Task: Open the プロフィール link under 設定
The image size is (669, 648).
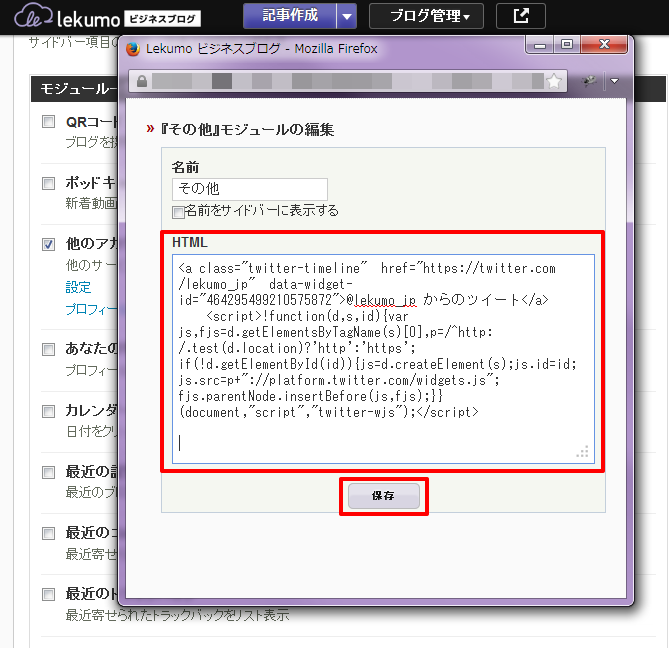Action: pos(91,309)
